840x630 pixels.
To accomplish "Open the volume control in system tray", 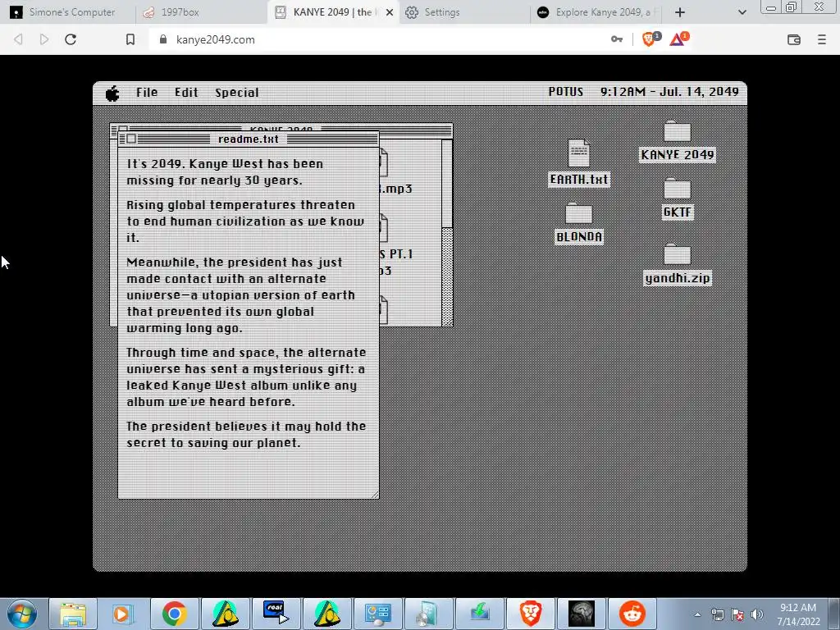I will [756, 614].
